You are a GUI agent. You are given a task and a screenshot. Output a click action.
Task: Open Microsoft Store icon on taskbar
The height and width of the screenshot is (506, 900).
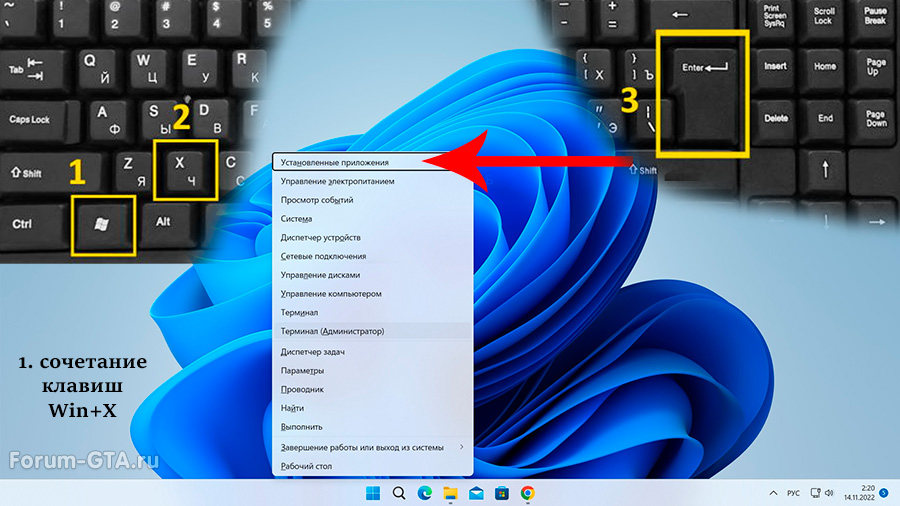point(502,493)
